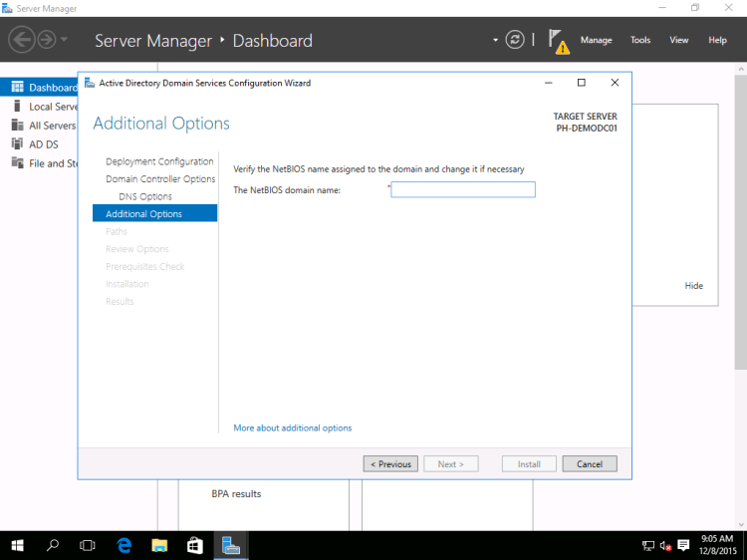Click the Server Manager back arrow

coord(22,40)
